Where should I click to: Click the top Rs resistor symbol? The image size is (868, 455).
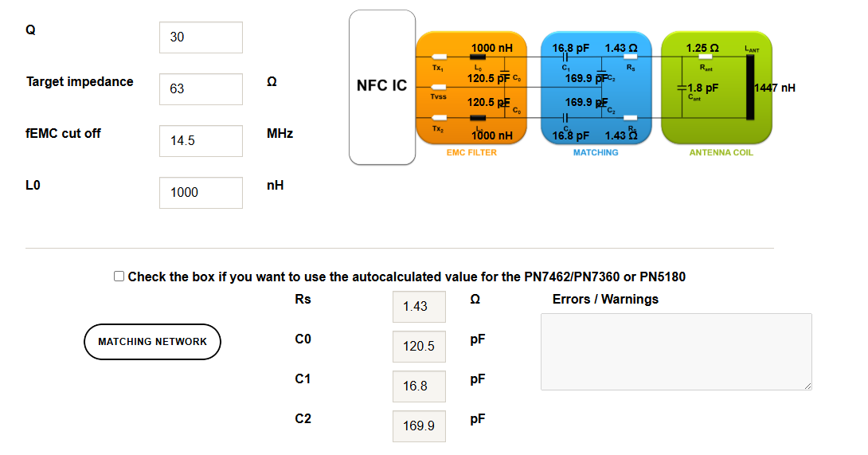630,57
